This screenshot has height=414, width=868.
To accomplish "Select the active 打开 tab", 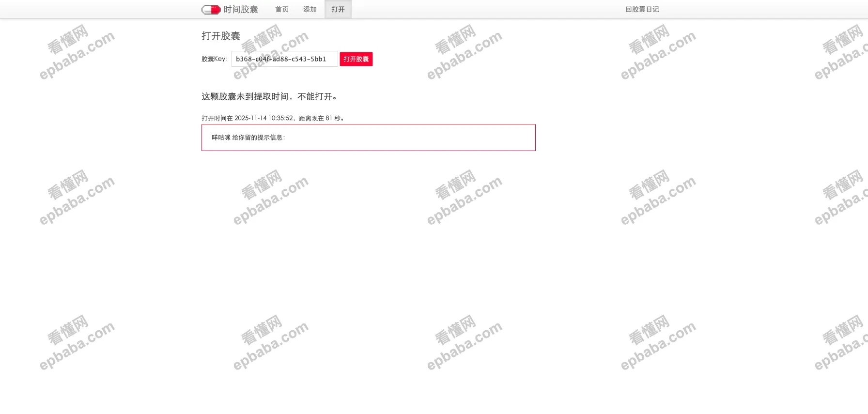I will [x=338, y=10].
